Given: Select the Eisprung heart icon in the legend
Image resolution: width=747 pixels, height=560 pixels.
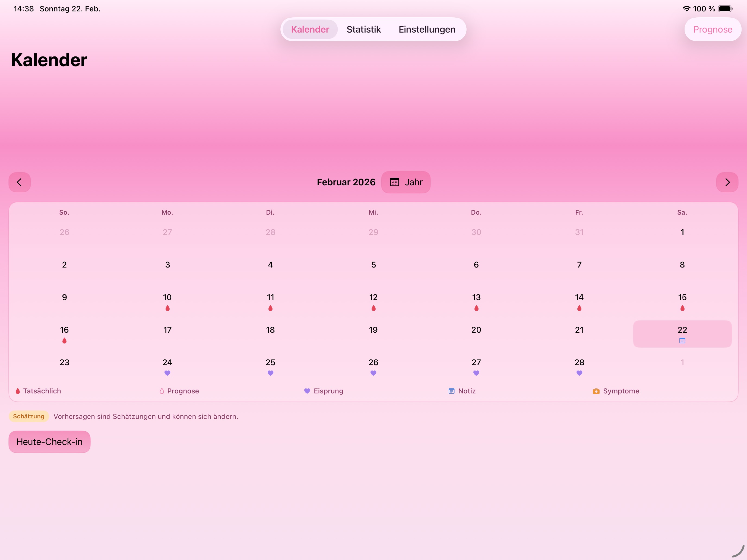Looking at the screenshot, I should (x=307, y=391).
